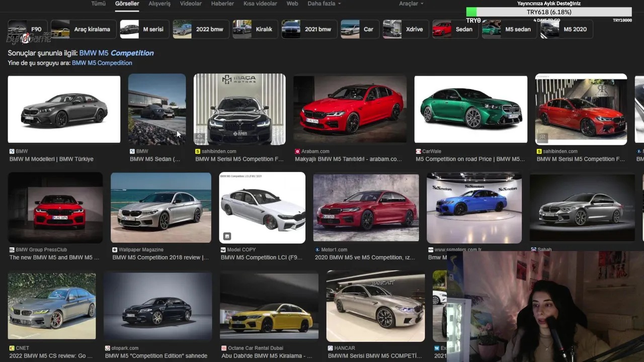Expand the Araçlar dropdown
Screen dimensions: 644x362
point(411,4)
